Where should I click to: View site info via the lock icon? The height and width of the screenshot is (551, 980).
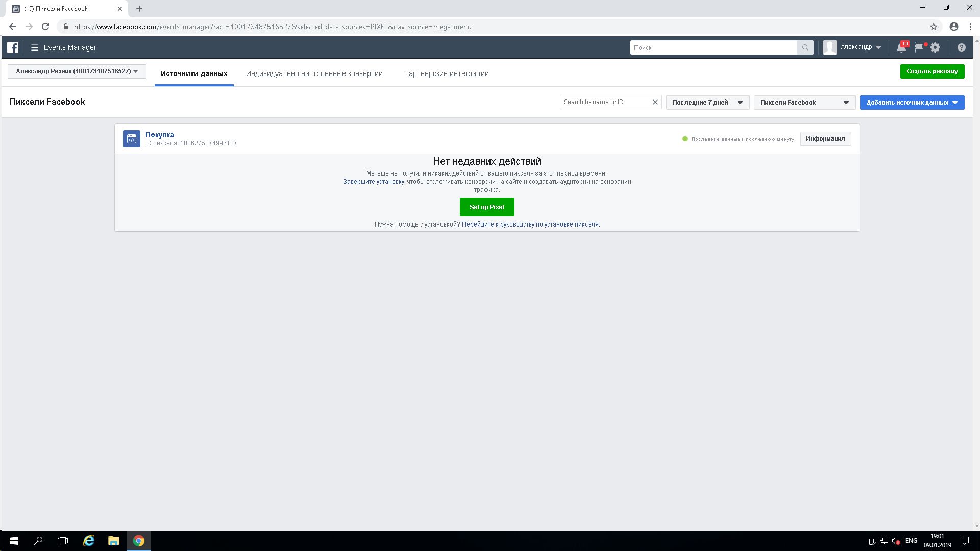click(65, 27)
